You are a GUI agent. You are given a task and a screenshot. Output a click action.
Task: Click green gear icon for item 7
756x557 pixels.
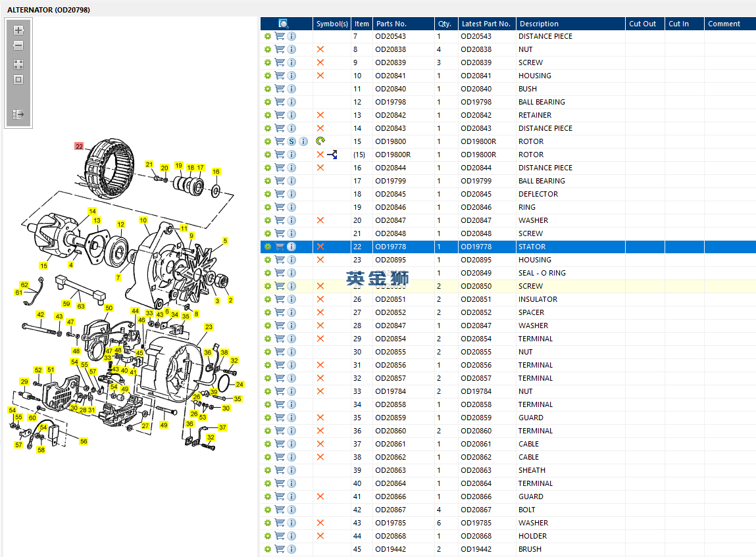coord(268,36)
